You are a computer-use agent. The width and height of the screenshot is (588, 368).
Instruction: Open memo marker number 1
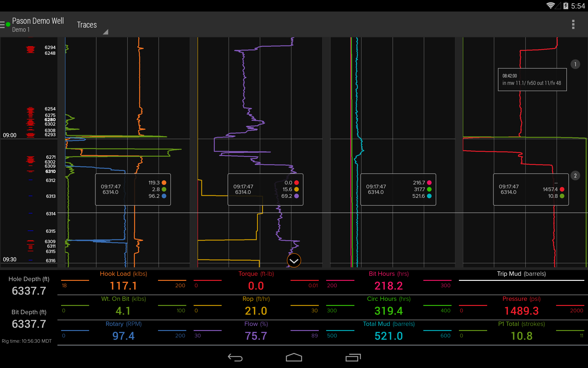click(x=575, y=64)
